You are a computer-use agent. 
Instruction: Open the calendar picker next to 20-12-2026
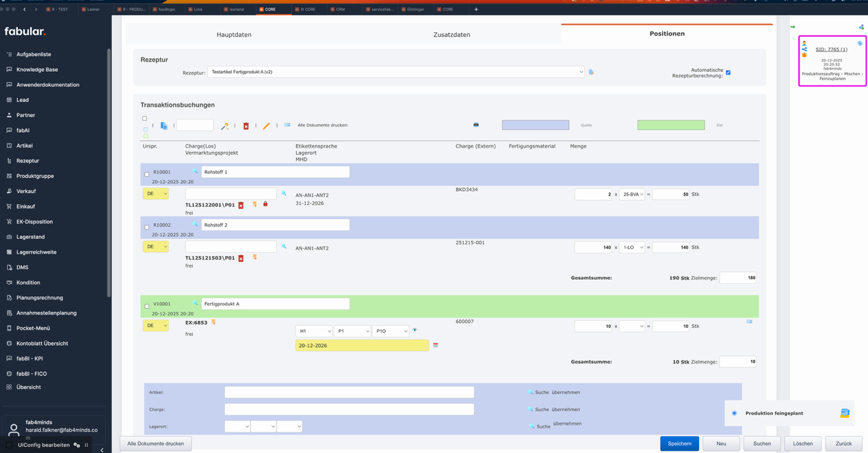(x=436, y=346)
